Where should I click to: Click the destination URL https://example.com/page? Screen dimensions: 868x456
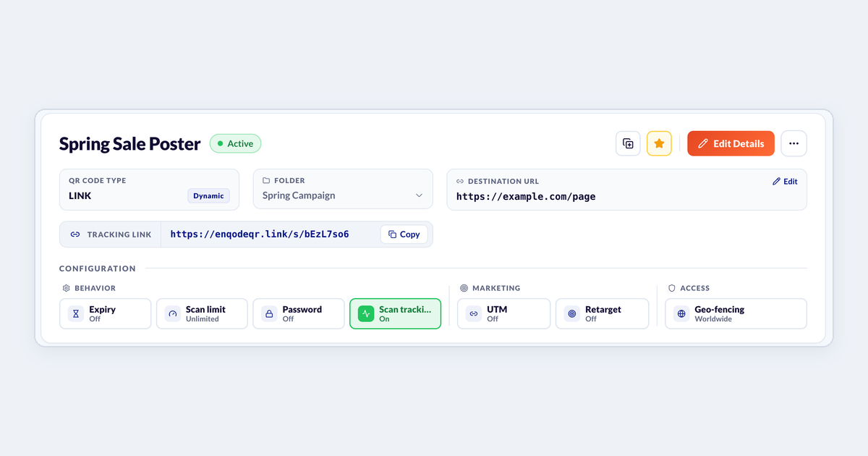coord(526,196)
